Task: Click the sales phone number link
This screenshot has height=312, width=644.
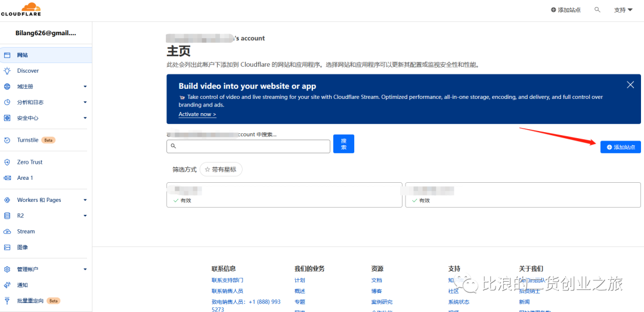Action: [246, 305]
